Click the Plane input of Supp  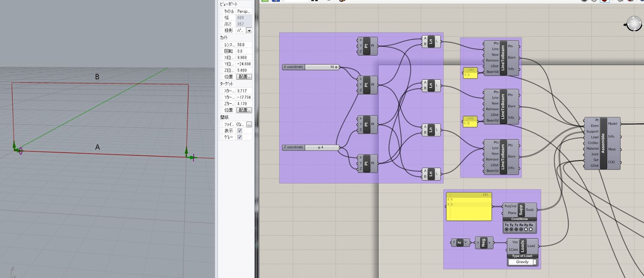coord(512,213)
